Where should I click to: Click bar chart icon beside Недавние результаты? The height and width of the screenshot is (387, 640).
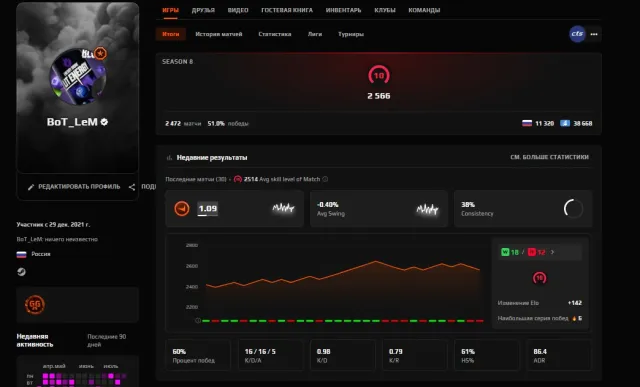click(x=169, y=158)
